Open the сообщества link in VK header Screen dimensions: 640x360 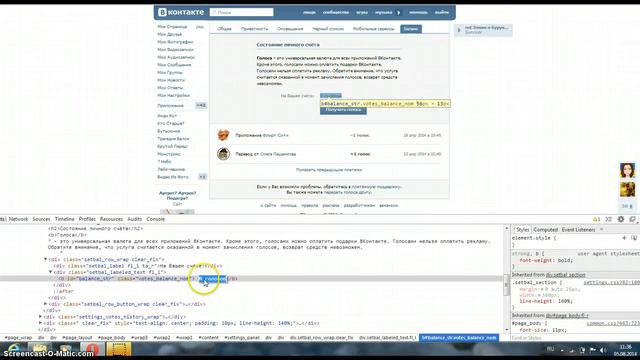(x=336, y=12)
